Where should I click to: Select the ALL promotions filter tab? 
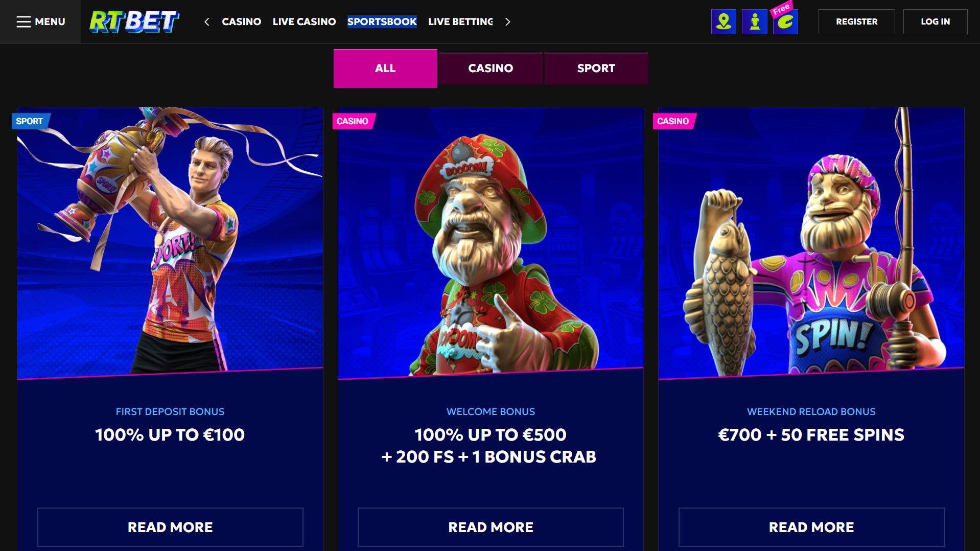[385, 68]
